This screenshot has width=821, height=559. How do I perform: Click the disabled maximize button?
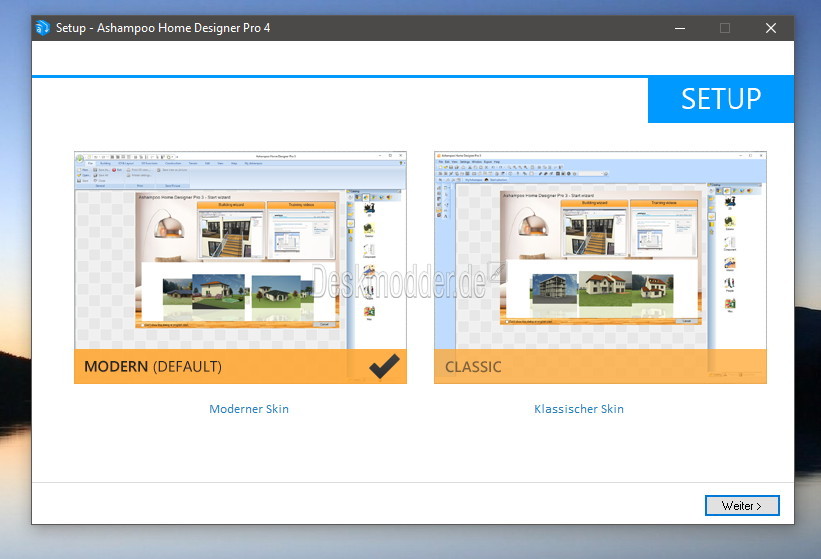click(725, 28)
